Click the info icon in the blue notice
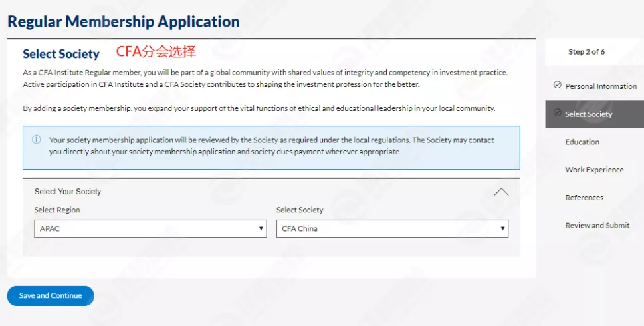Viewport: 644px width, 326px height. point(37,140)
